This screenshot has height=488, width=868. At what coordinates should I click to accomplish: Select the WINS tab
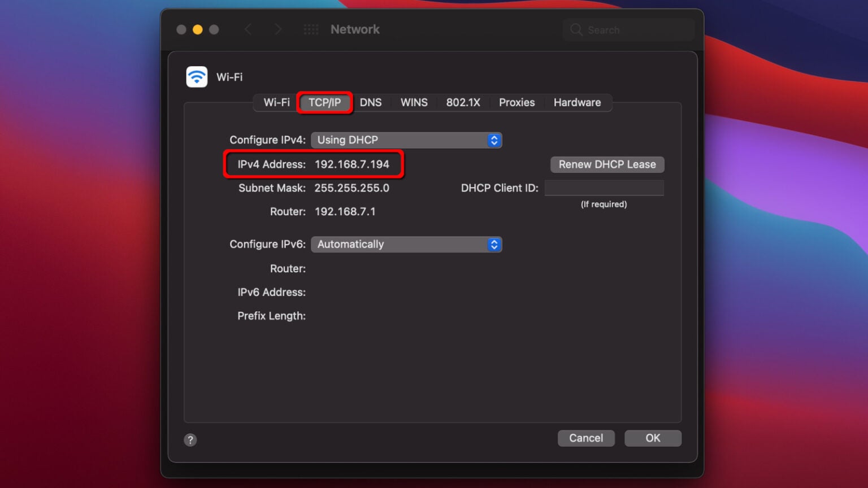coord(414,102)
